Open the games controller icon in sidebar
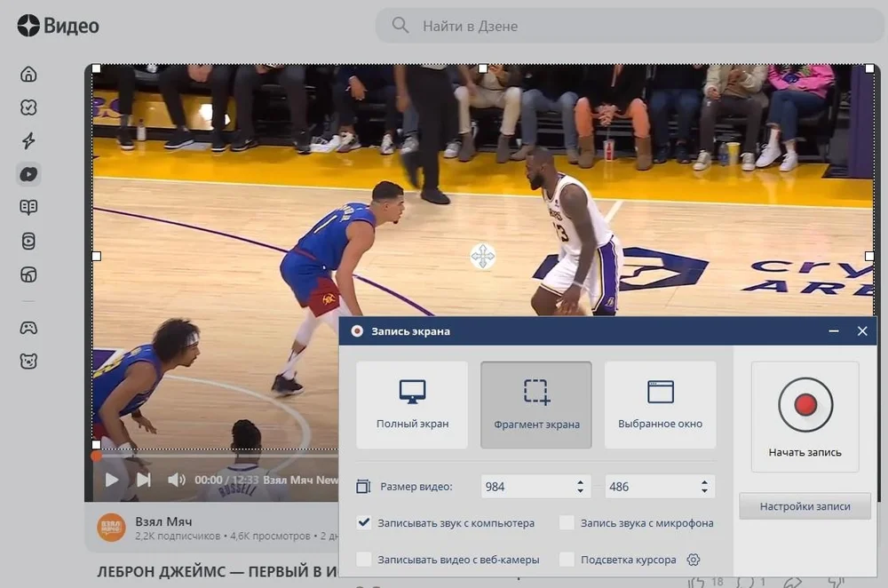888x588 pixels. click(x=28, y=328)
